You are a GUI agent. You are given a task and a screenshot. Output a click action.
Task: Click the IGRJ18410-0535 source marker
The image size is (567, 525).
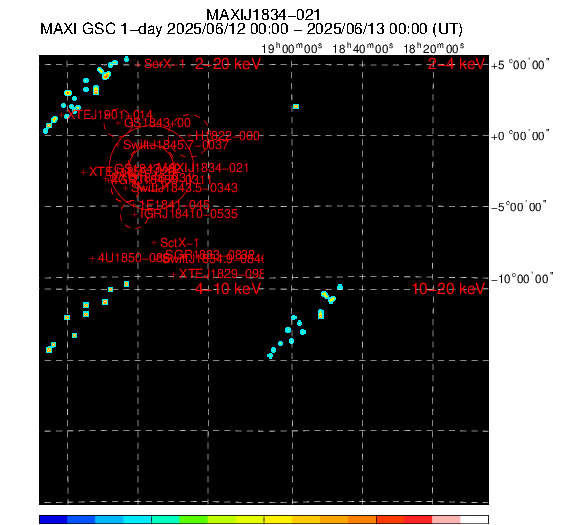coord(134,214)
